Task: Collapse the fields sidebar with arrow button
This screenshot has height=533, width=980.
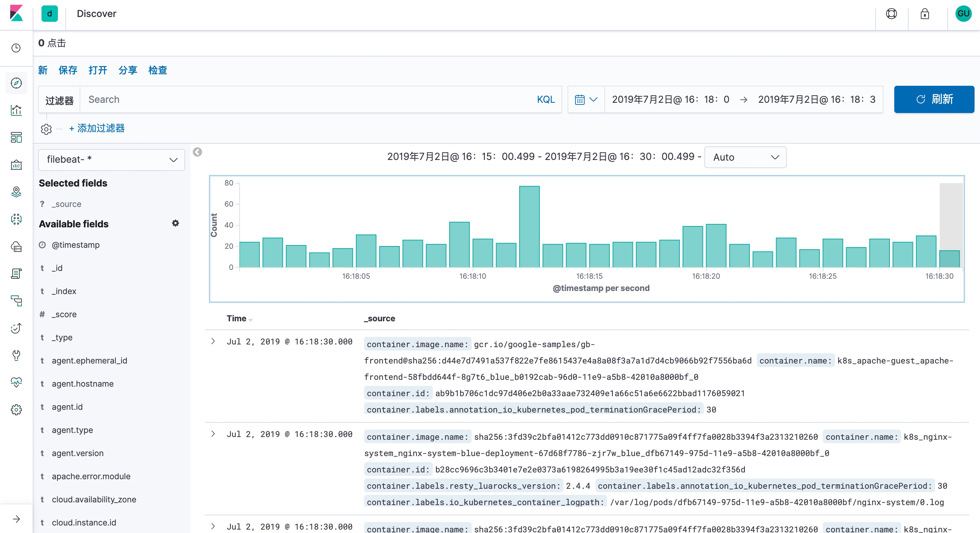Action: click(197, 152)
